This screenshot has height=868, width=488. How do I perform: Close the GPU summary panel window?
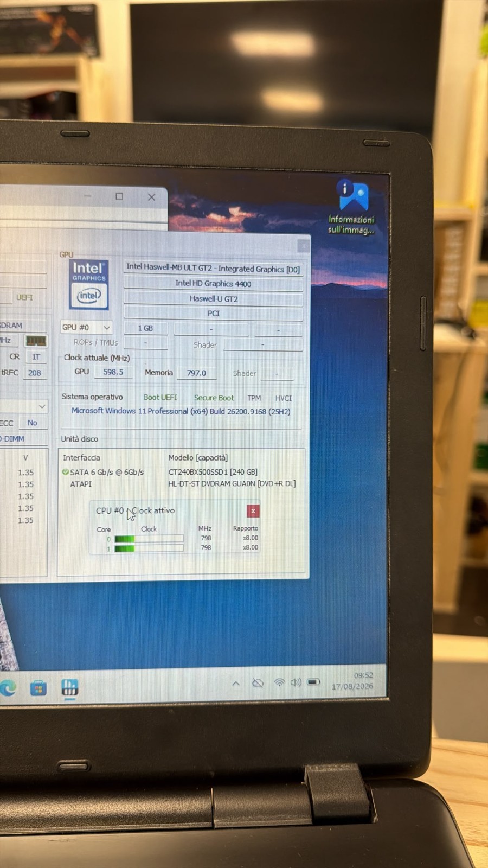(x=304, y=246)
